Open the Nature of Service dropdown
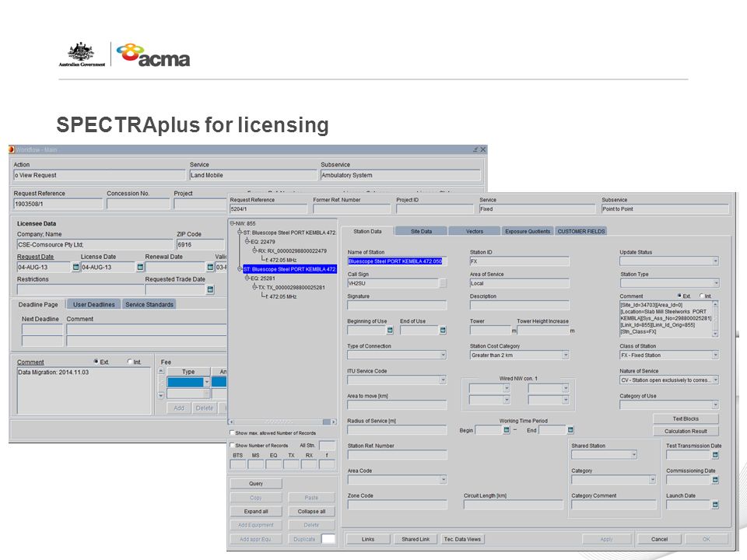 (715, 380)
